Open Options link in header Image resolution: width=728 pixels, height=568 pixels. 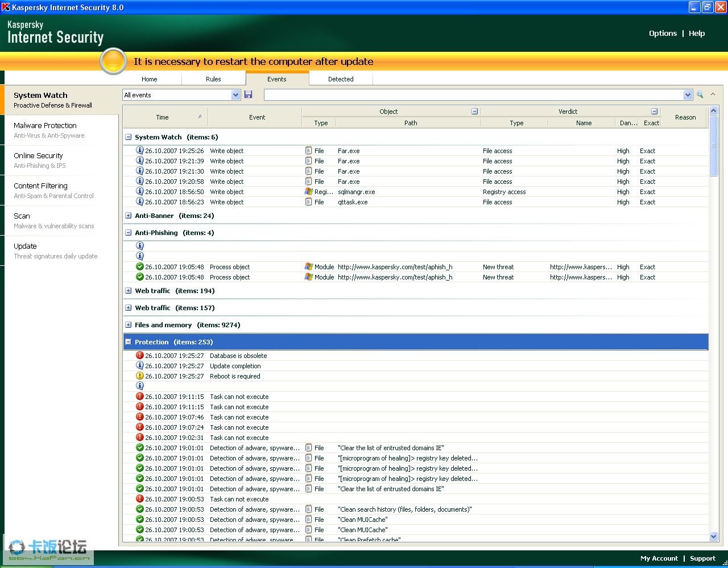click(663, 34)
